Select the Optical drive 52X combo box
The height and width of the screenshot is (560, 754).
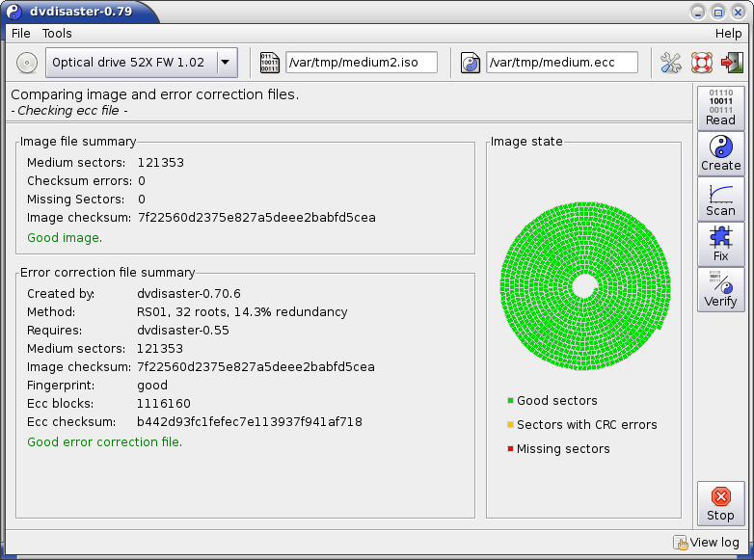[x=129, y=63]
